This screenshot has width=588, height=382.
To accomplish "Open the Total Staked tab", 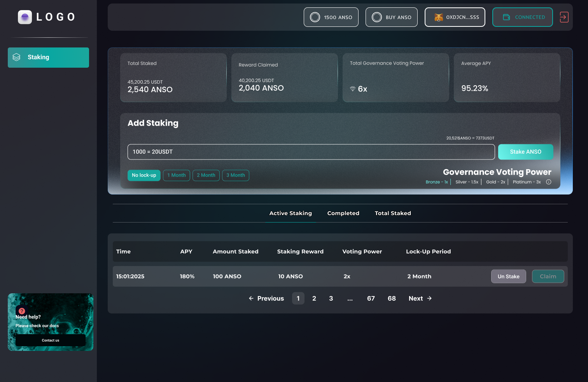I will [393, 213].
